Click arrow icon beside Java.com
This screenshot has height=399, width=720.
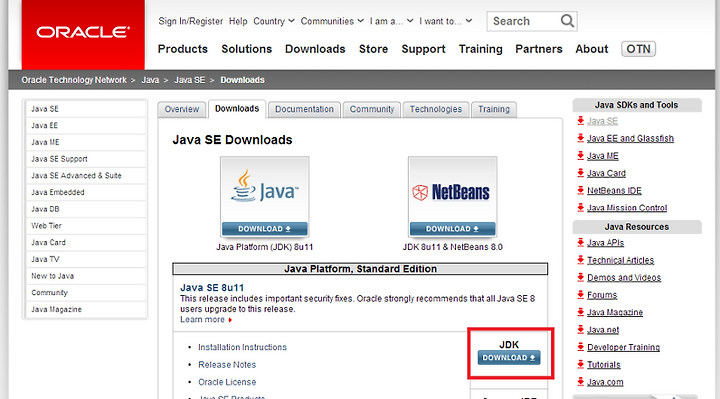tap(580, 382)
